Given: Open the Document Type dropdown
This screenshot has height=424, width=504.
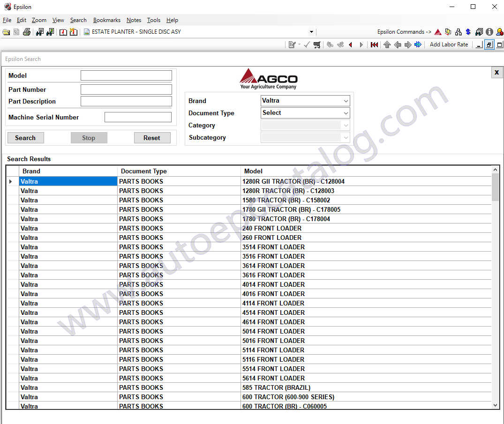Looking at the screenshot, I should (346, 113).
